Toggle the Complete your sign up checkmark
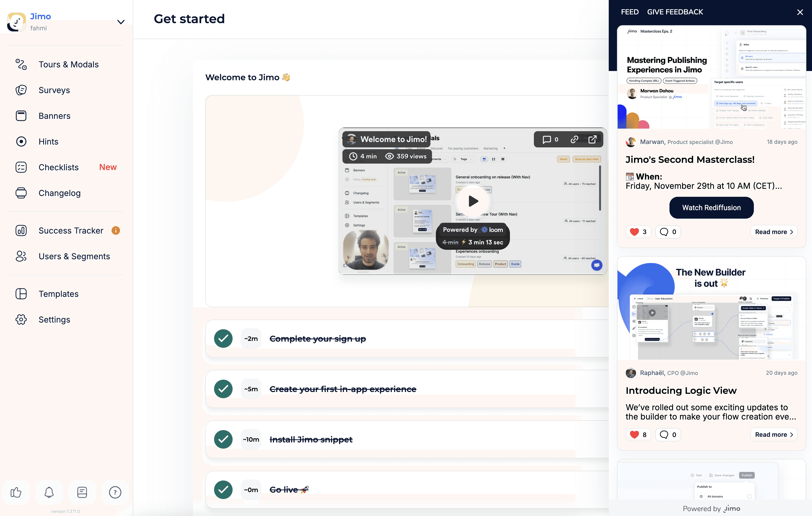The width and height of the screenshot is (812, 516). click(223, 338)
